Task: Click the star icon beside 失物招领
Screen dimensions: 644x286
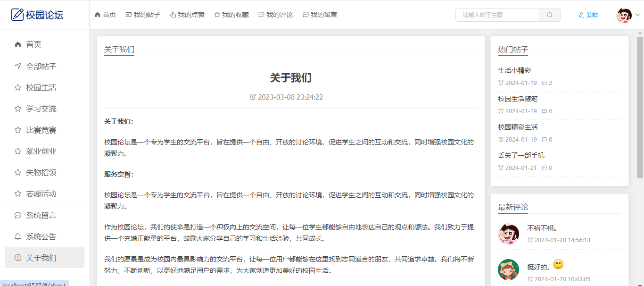Action: click(18, 172)
